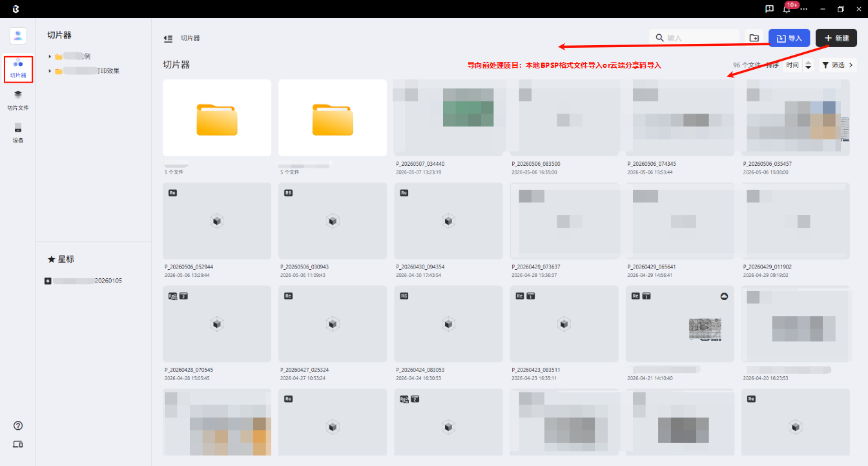Select the tree folder ending with 例
Screen dimensions: 868x466
click(x=72, y=57)
